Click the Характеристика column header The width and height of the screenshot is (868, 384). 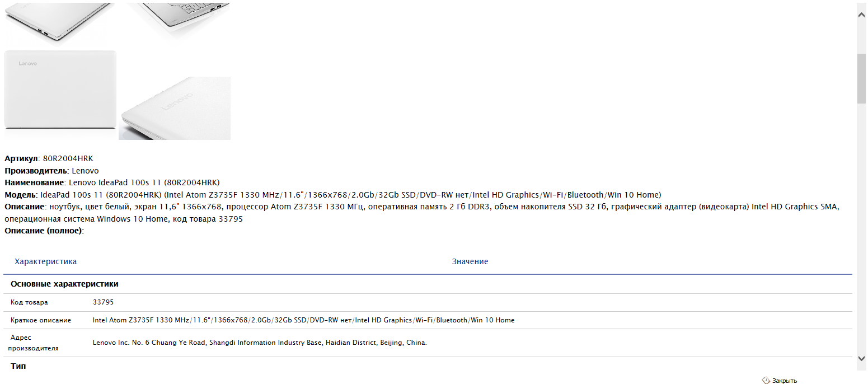tap(46, 261)
